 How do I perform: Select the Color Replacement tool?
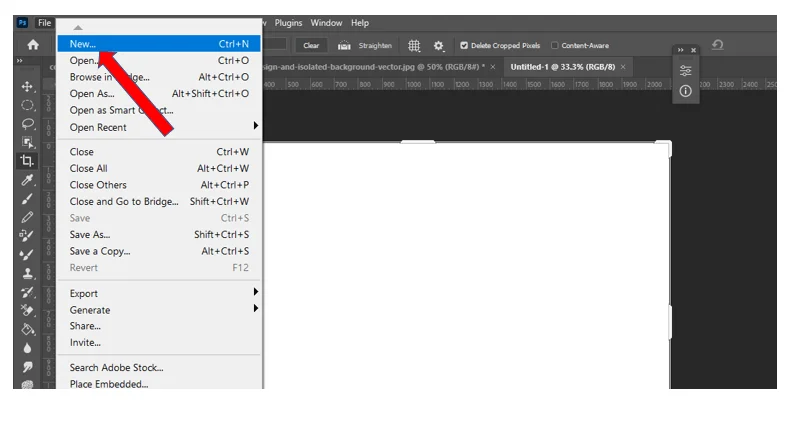tap(27, 236)
